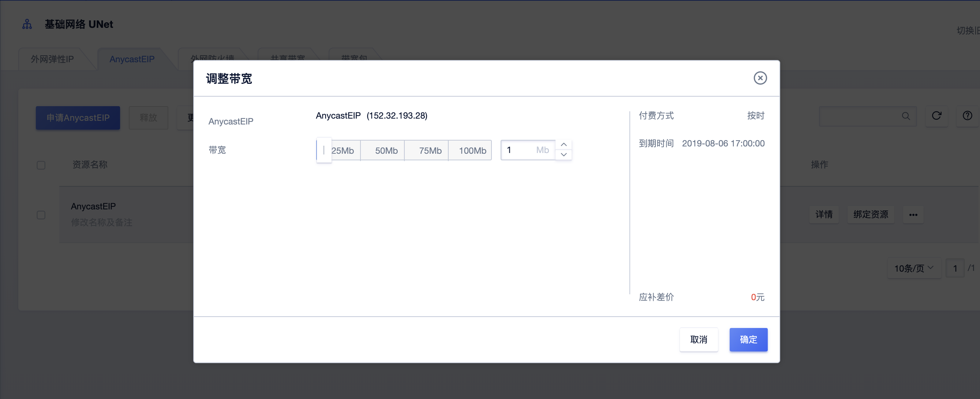Switch to 带宽包 tab

354,57
